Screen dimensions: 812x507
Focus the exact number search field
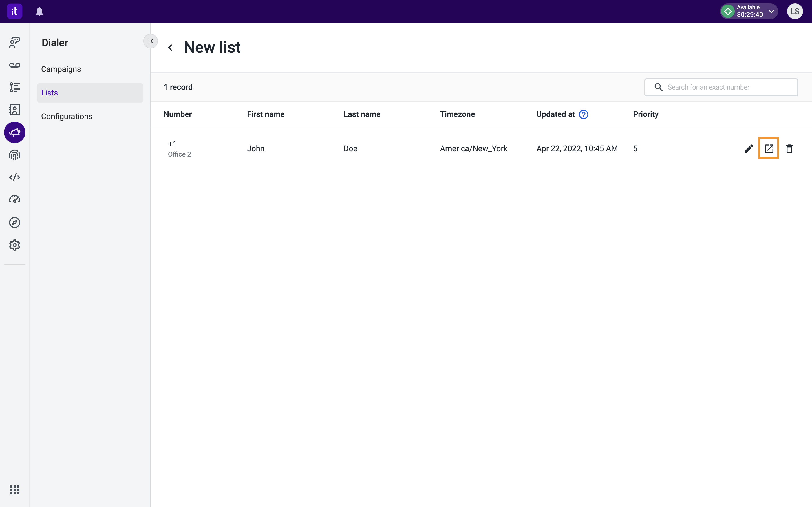click(x=721, y=87)
